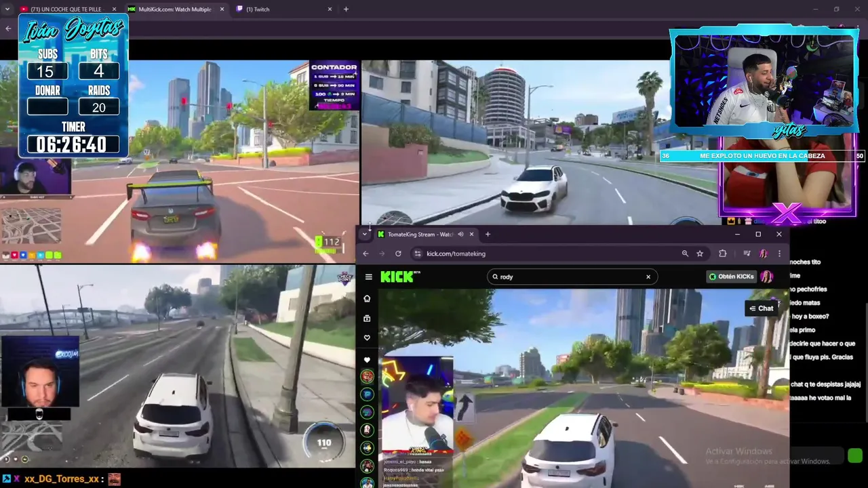Screen dimensions: 868x488
Task: Toggle the Kick hamburger sidebar menu
Action: pyautogui.click(x=368, y=277)
